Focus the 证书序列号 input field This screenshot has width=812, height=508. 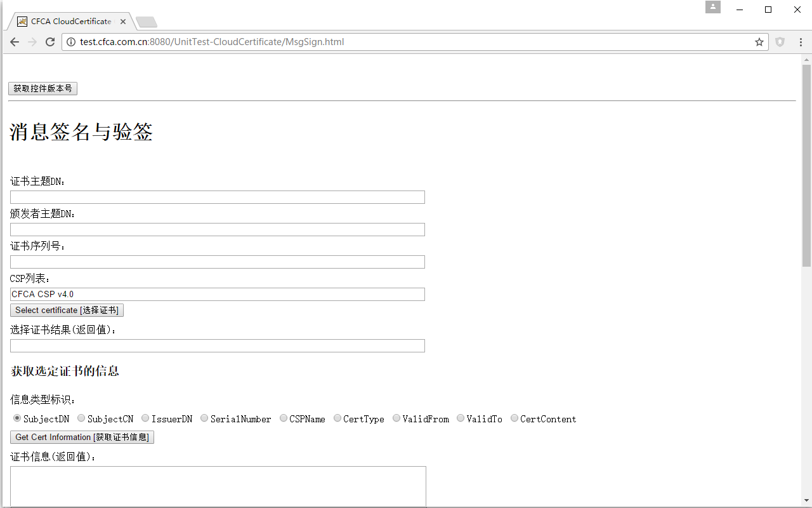pyautogui.click(x=218, y=262)
